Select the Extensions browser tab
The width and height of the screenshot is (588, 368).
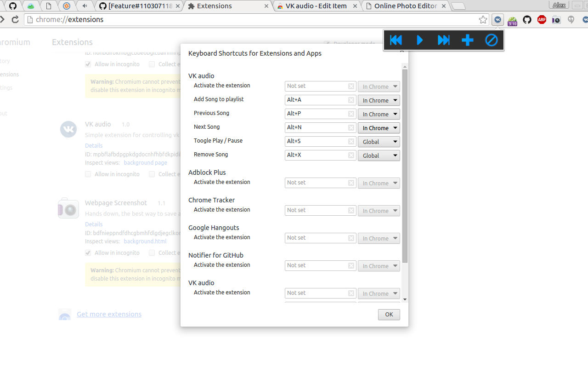click(x=228, y=6)
